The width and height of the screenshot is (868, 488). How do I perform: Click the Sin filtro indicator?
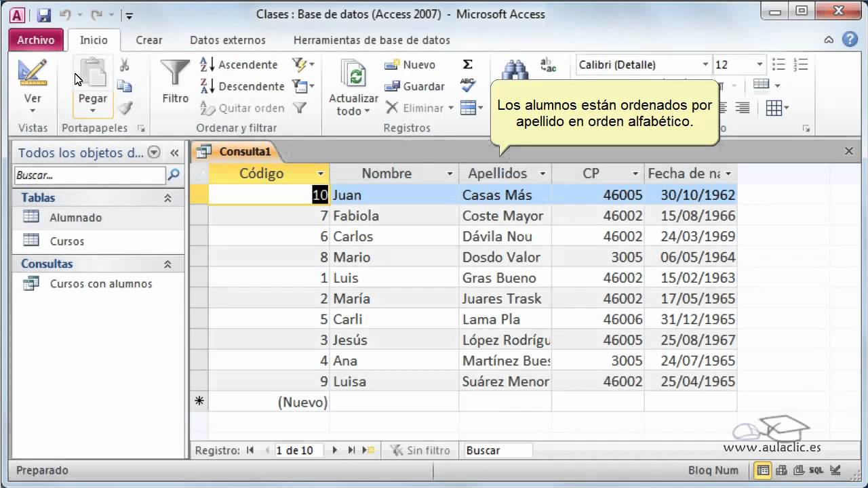[x=420, y=450]
